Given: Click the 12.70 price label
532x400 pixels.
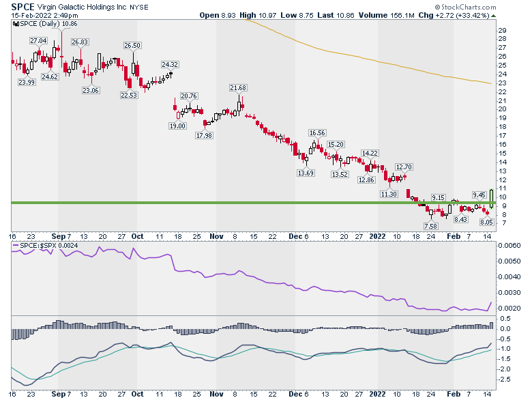Looking at the screenshot, I should pyautogui.click(x=404, y=167).
